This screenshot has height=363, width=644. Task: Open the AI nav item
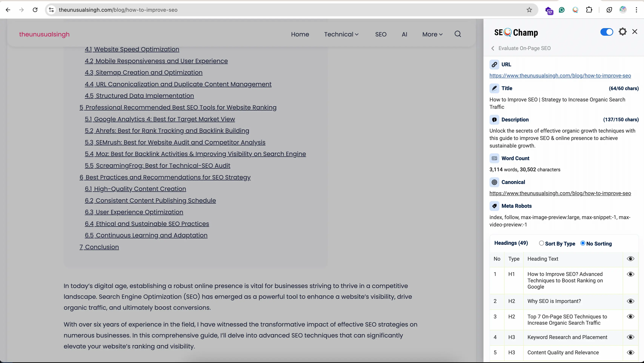click(x=404, y=34)
